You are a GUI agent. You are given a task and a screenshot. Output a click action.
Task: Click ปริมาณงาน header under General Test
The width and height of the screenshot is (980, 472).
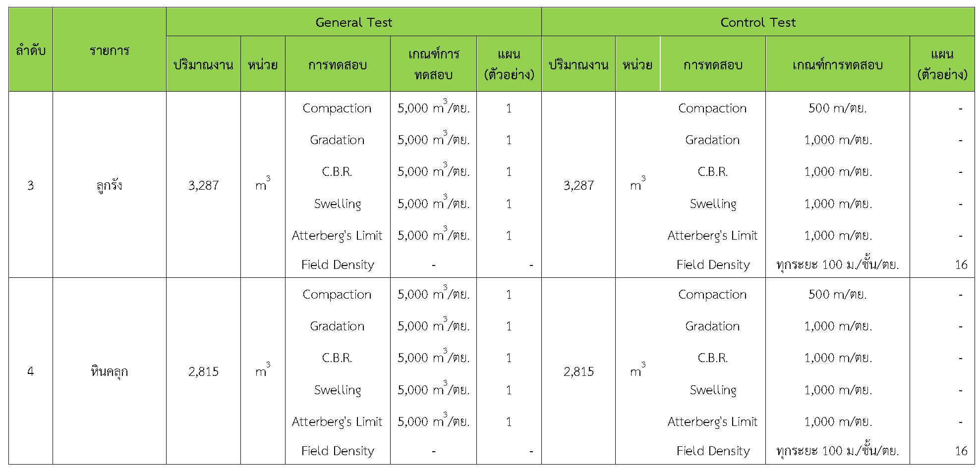click(x=203, y=65)
